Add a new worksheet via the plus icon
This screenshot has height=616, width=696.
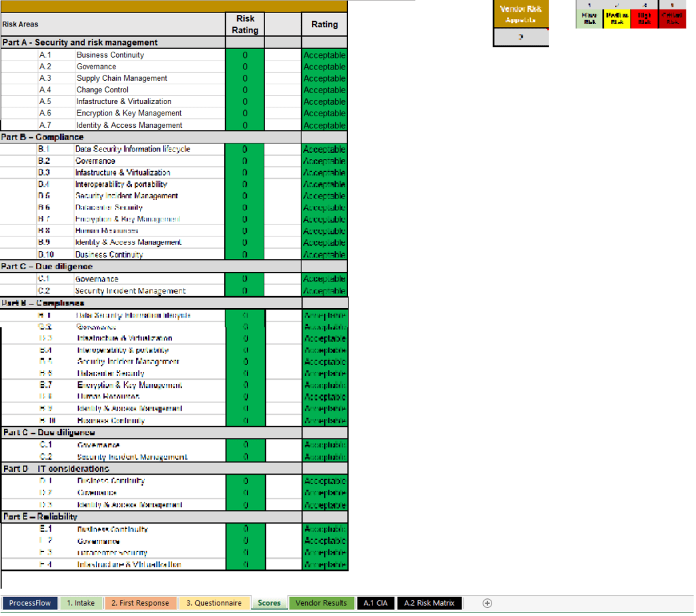[487, 602]
